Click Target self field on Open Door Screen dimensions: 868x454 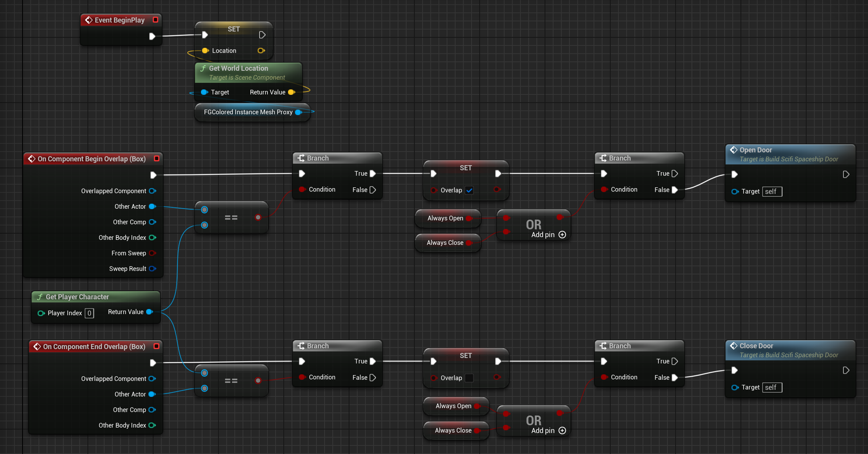[x=772, y=192]
